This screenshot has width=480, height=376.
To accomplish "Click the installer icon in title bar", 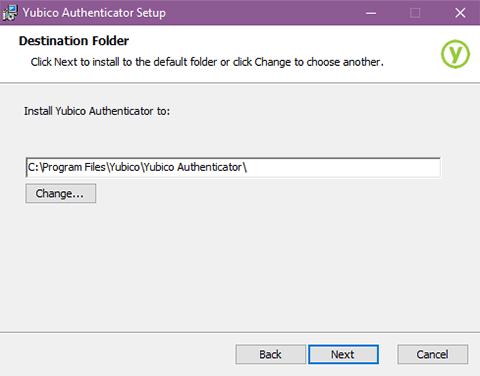I will 10,13.
